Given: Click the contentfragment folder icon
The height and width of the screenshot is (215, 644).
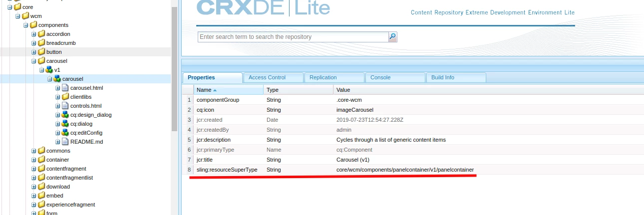Looking at the screenshot, I should [x=41, y=169].
